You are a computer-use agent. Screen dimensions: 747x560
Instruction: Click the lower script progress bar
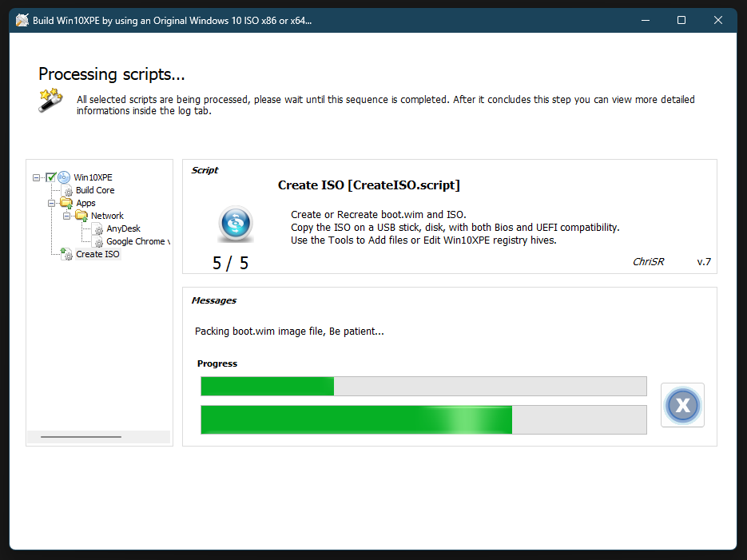(423, 419)
